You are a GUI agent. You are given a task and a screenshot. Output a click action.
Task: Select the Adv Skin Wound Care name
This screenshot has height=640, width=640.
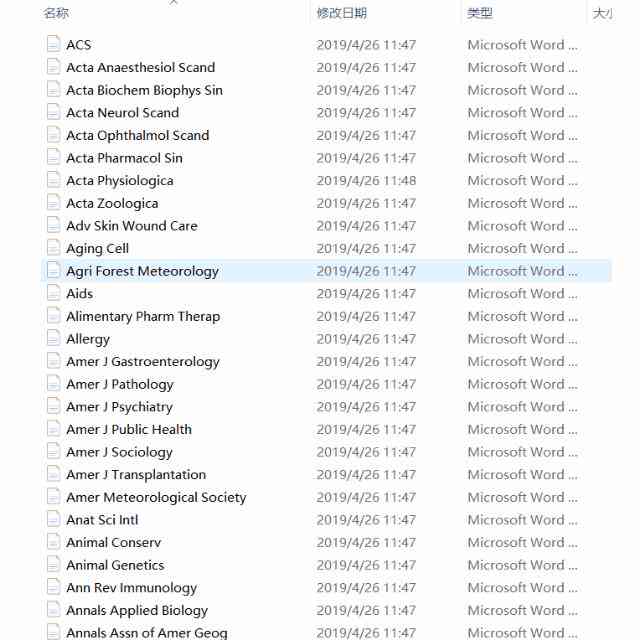[x=132, y=226]
